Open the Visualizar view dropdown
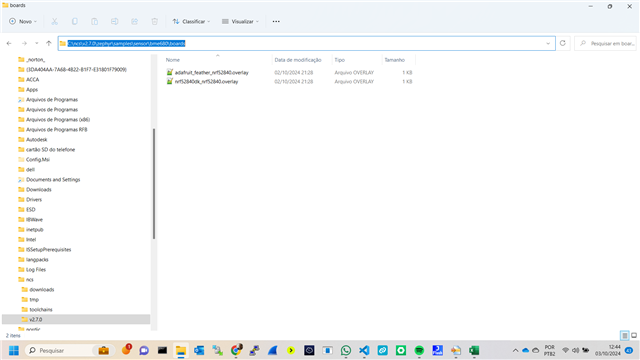 tap(240, 21)
